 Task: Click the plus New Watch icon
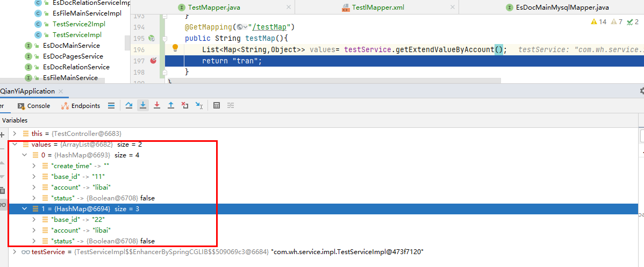(x=2, y=134)
